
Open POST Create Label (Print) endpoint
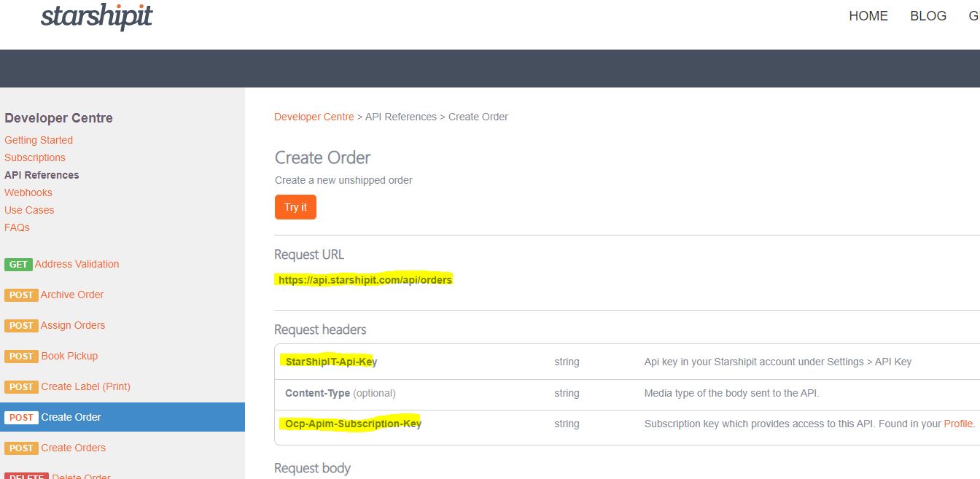click(x=85, y=386)
